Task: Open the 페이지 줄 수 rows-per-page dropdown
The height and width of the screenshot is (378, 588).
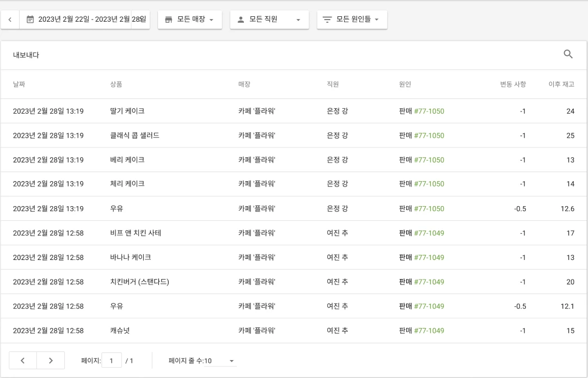Action: 231,360
